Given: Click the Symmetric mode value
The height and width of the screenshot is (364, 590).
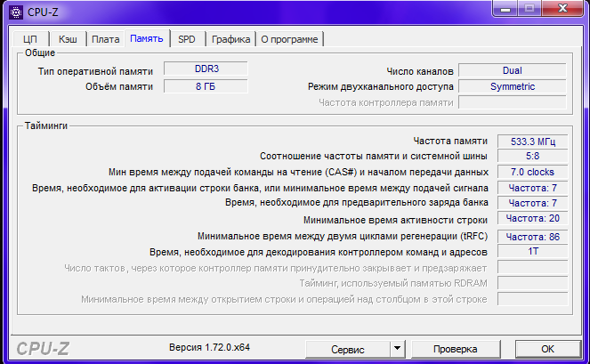Looking at the screenshot, I should (x=513, y=86).
